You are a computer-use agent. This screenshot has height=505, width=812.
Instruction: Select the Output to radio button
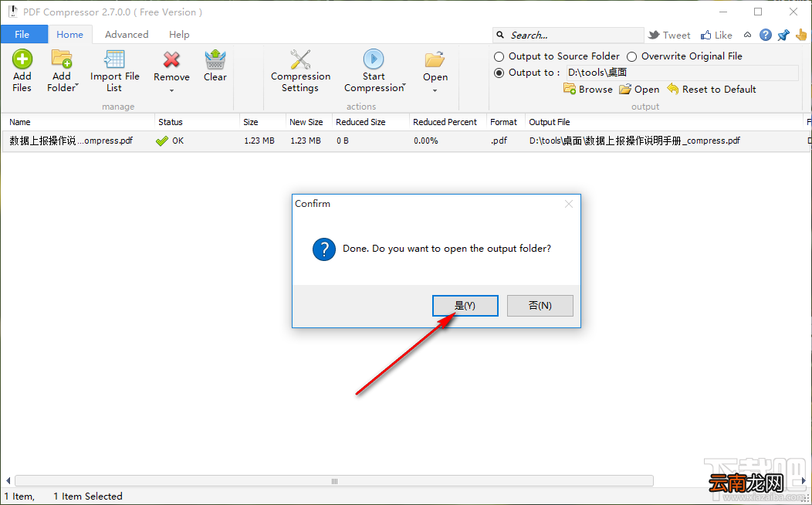[x=499, y=73]
